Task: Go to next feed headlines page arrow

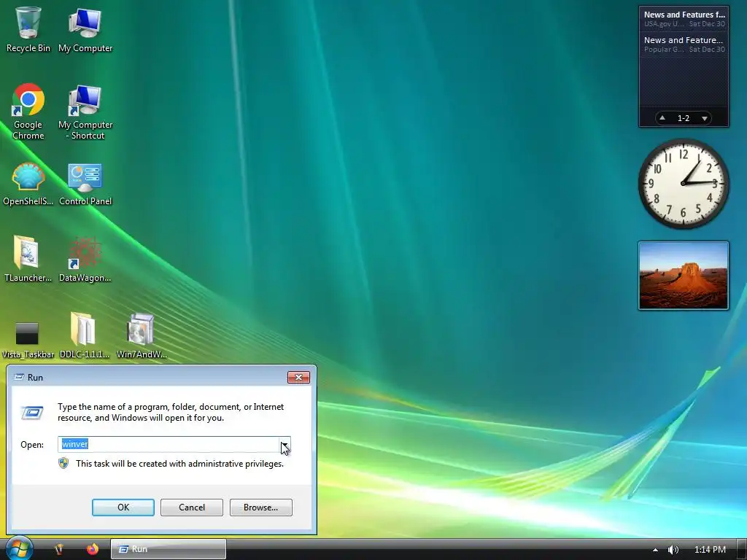Action: click(704, 118)
